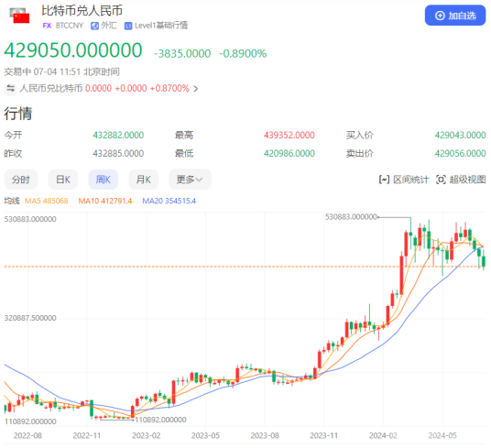Switch to the 月K monthly tab
Viewport: 491px width, 448px height.
(x=144, y=180)
